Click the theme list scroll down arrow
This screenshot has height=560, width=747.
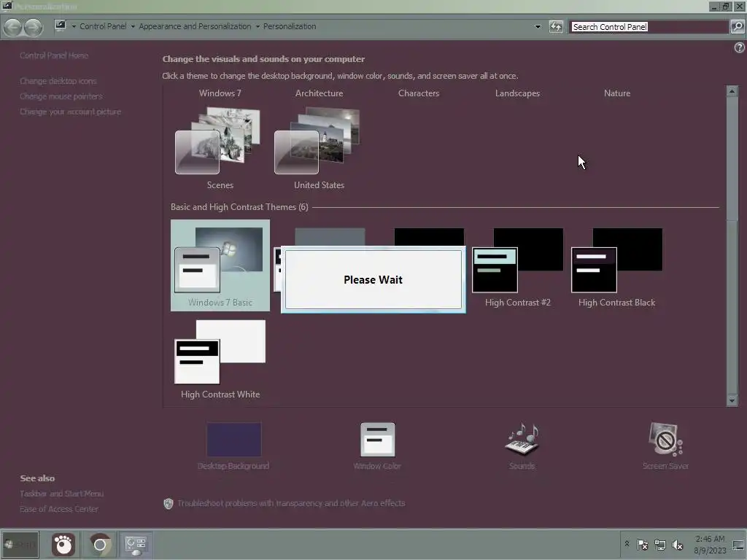tap(732, 401)
